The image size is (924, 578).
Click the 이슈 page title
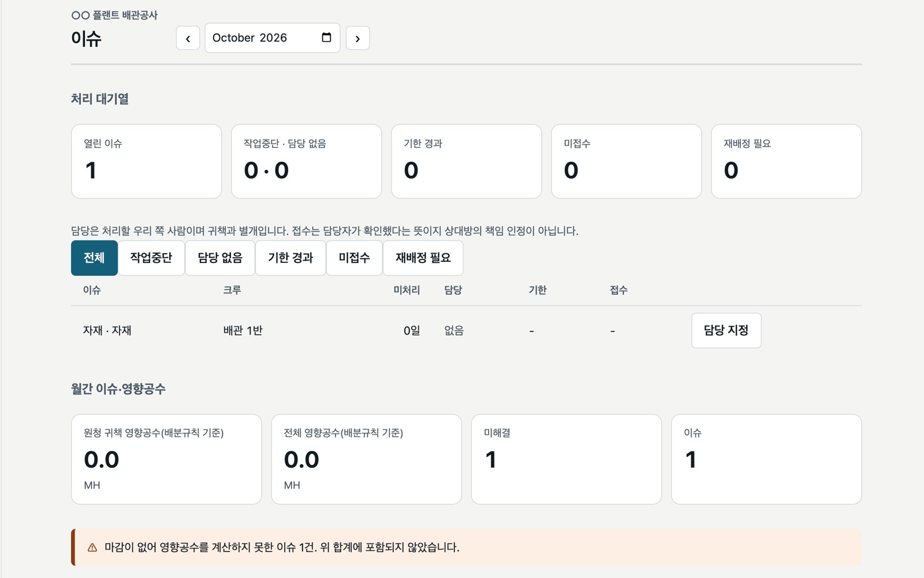86,39
